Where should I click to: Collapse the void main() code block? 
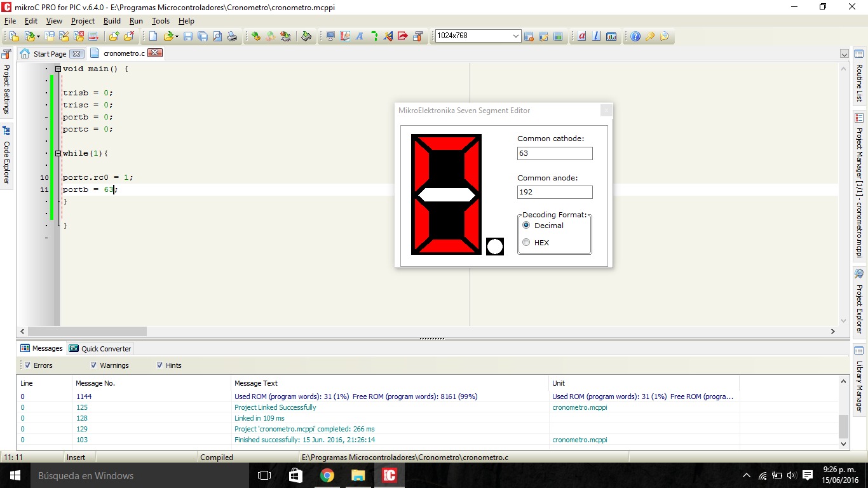(x=58, y=69)
